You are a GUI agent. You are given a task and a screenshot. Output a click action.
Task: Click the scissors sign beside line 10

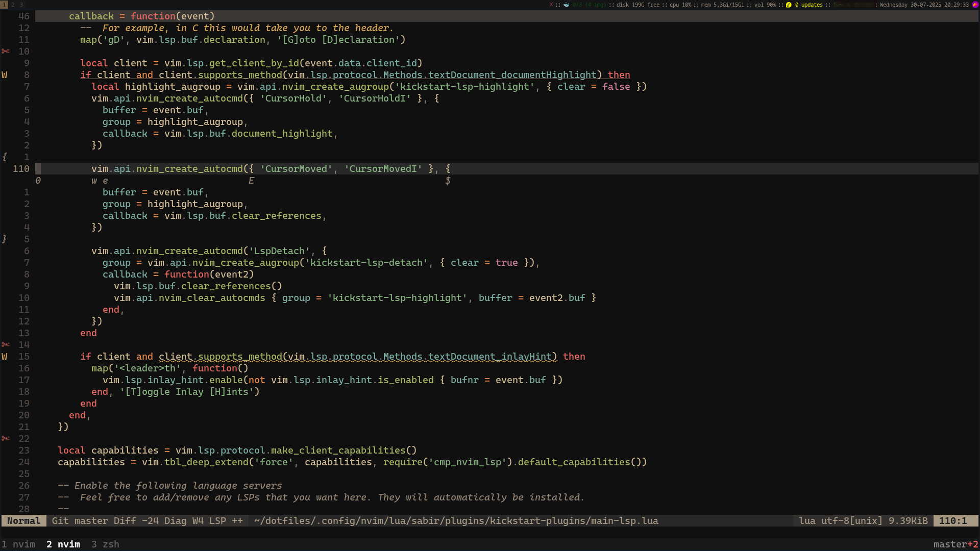click(x=6, y=52)
